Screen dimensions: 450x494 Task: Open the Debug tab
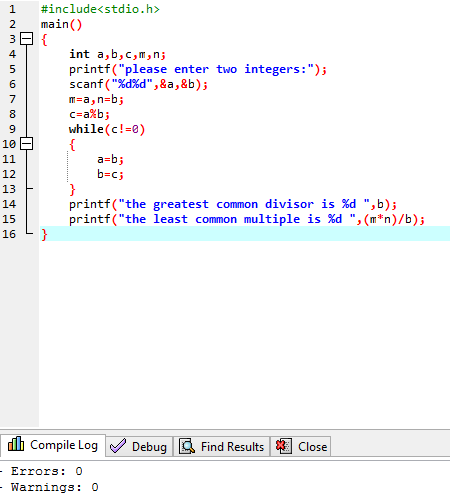(x=139, y=446)
